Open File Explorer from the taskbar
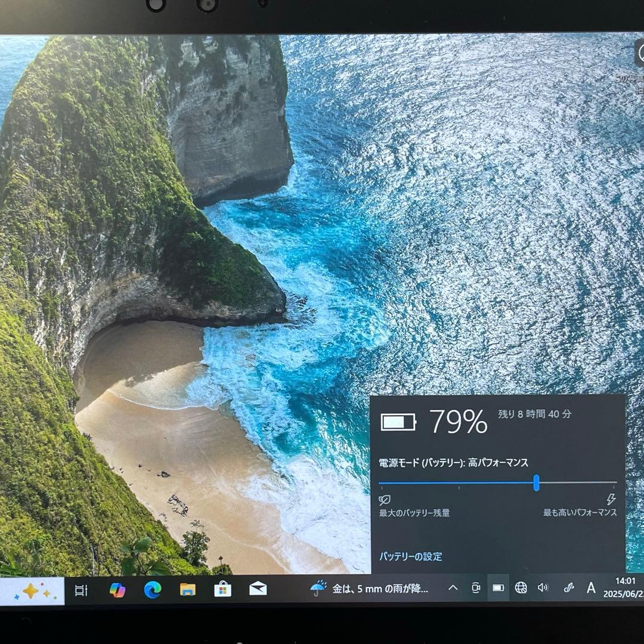This screenshot has width=644, height=644. click(x=188, y=590)
